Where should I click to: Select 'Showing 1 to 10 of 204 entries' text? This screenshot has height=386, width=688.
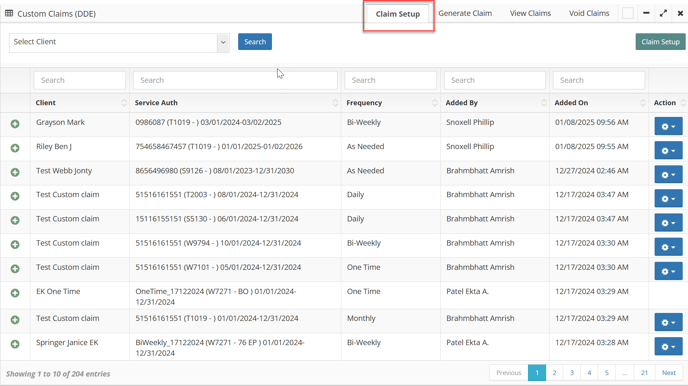point(58,374)
